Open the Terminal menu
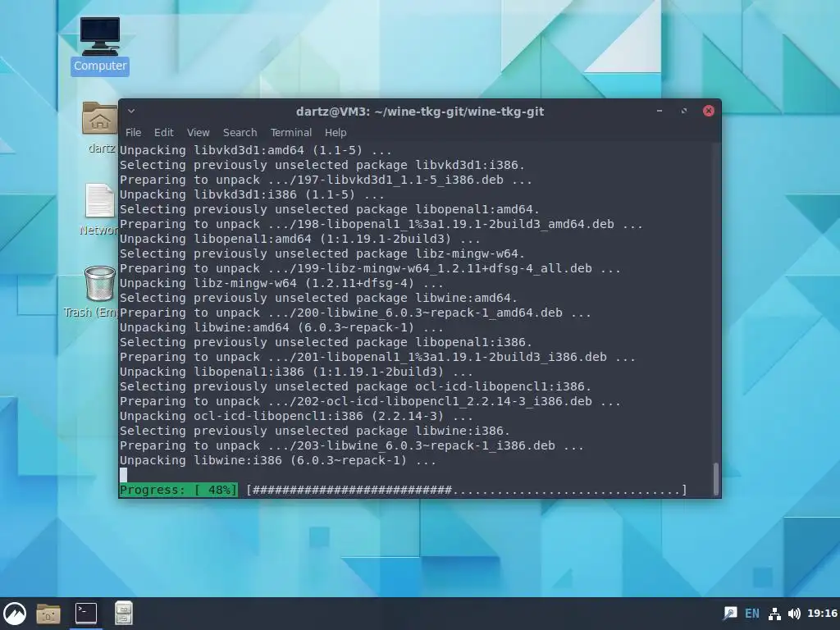 pyautogui.click(x=291, y=132)
